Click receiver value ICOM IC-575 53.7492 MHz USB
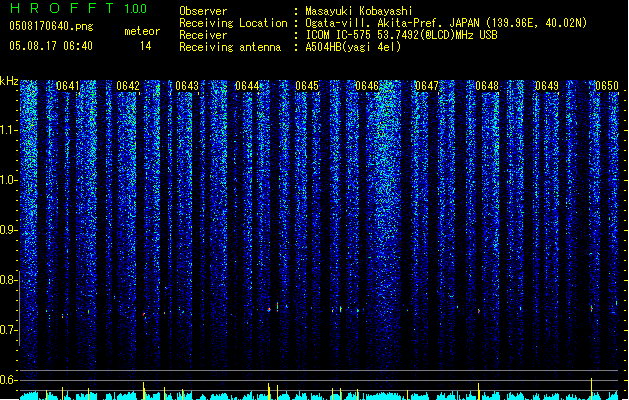This screenshot has width=629, height=400. click(401, 35)
